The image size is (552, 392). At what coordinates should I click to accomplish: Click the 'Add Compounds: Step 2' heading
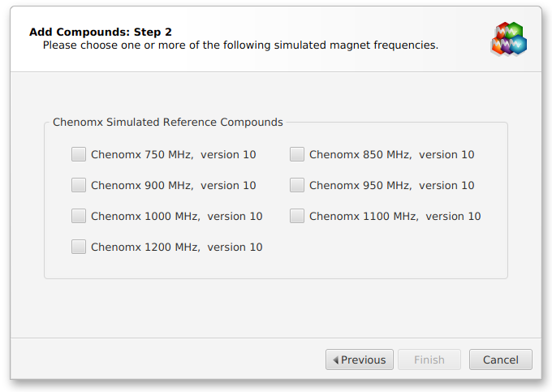(101, 32)
